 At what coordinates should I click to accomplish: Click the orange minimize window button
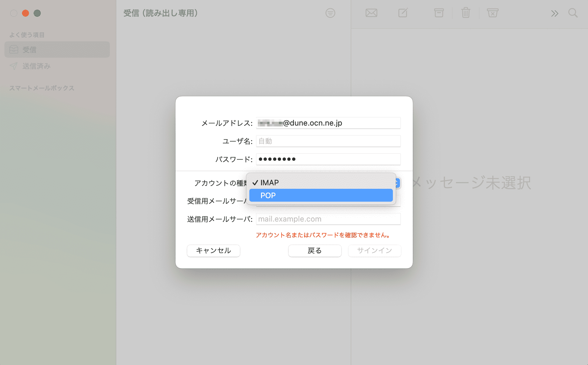coord(25,13)
